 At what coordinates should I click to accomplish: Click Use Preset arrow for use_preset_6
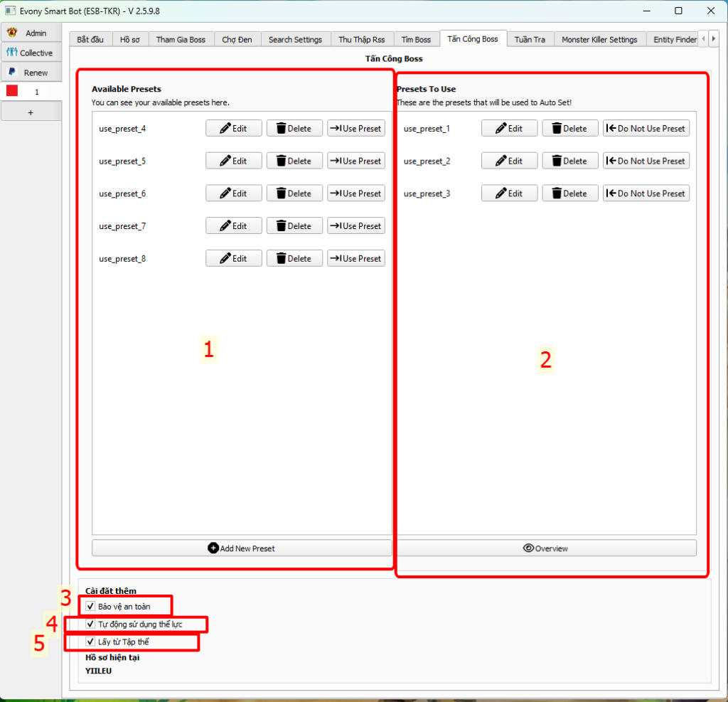click(x=336, y=193)
